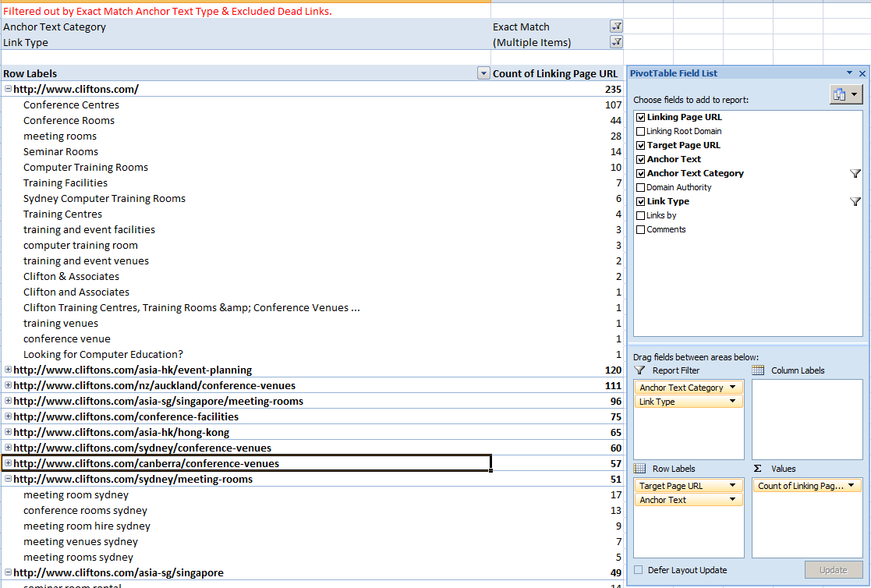Click the greyed Update button
This screenshot has width=871, height=588.
833,570
